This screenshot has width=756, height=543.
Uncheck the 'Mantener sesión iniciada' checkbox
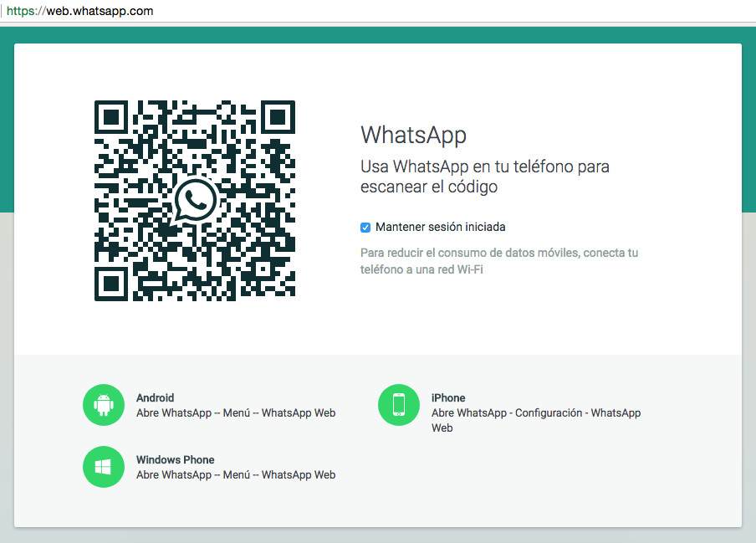coord(365,227)
